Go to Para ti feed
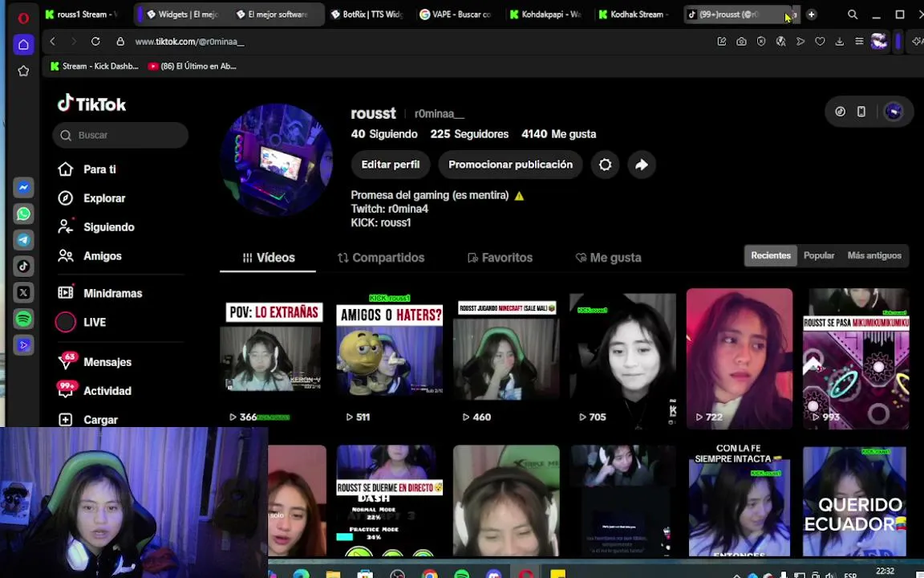This screenshot has width=924, height=578. pos(87,169)
